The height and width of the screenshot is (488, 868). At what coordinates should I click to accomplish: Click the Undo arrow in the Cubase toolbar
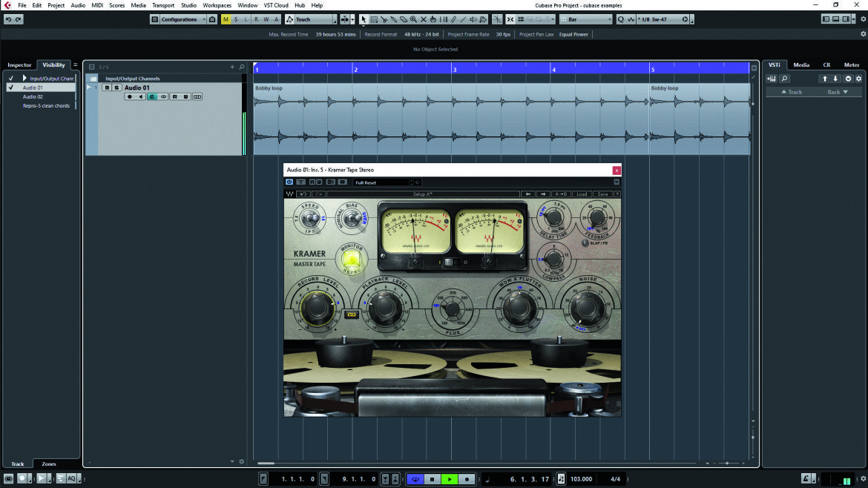8,19
